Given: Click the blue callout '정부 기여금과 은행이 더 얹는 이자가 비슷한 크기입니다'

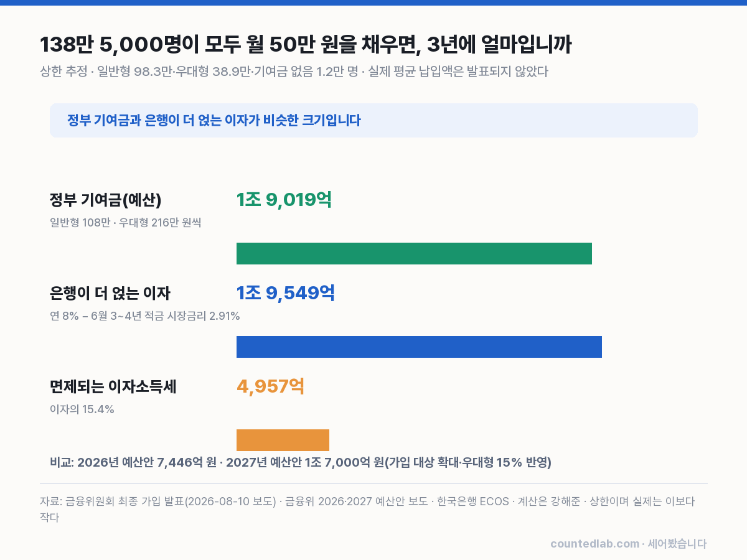Looking at the screenshot, I should click(374, 120).
